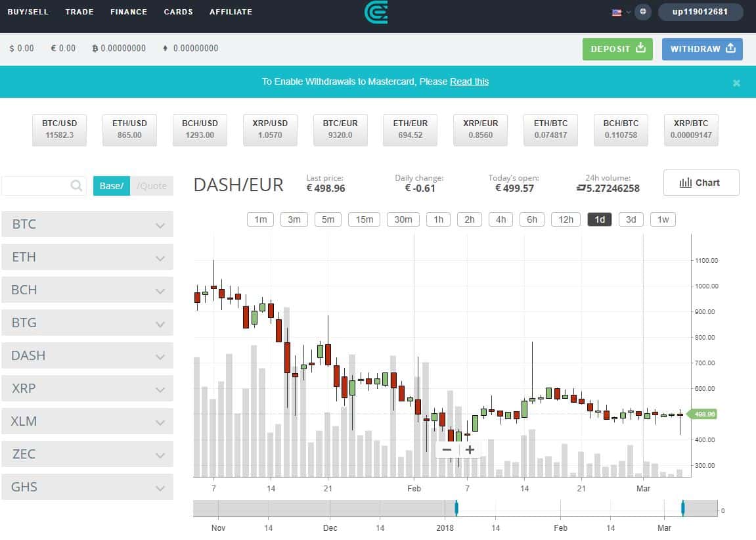Click the round icon beside username

click(643, 12)
